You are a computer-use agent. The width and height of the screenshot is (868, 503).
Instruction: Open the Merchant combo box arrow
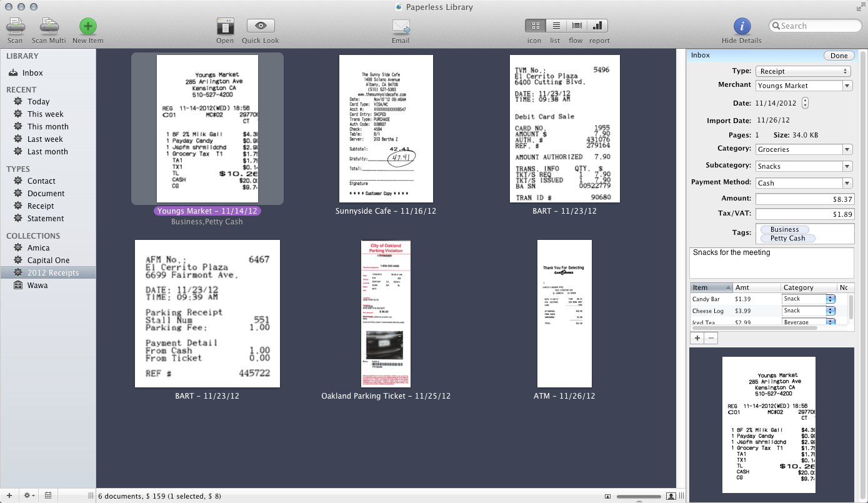point(847,86)
